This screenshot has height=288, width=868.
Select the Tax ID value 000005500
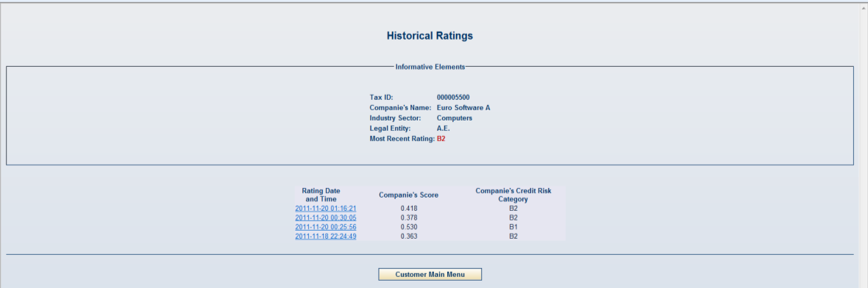coord(453,97)
